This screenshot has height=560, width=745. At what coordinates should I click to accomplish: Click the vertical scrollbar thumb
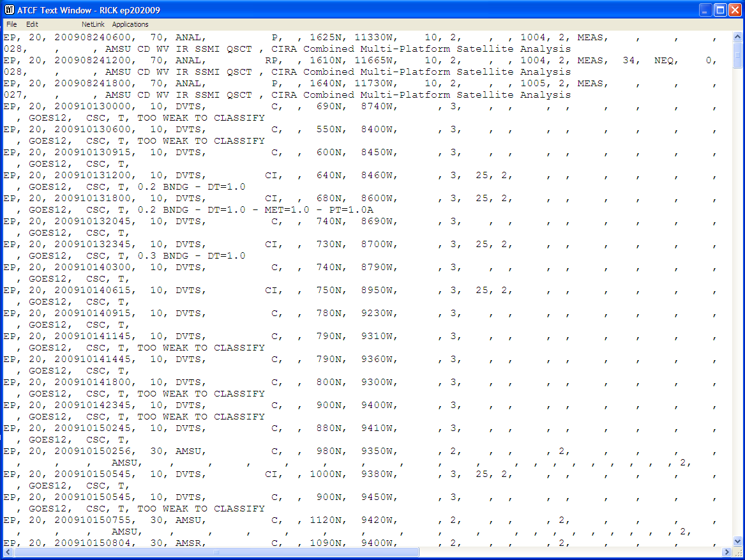point(738,55)
